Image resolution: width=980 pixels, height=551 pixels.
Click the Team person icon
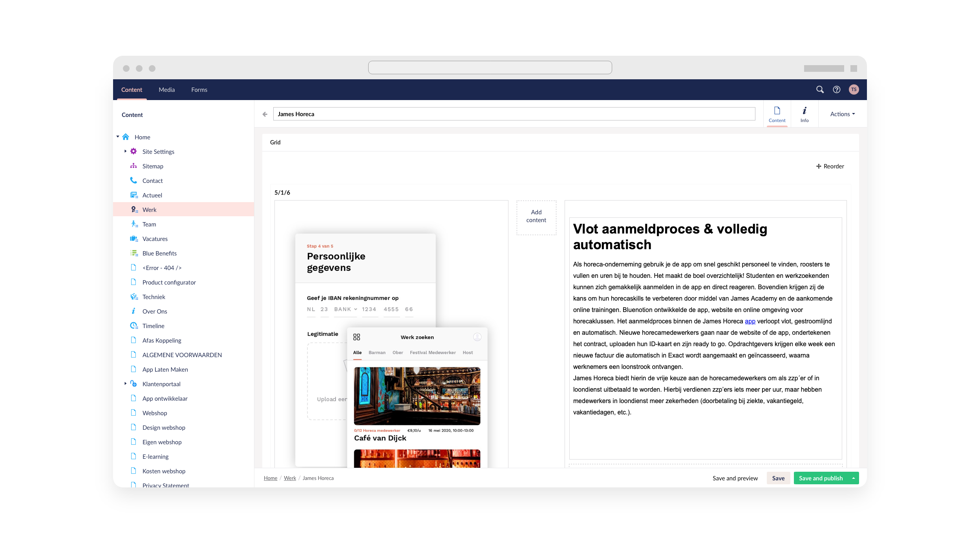134,224
